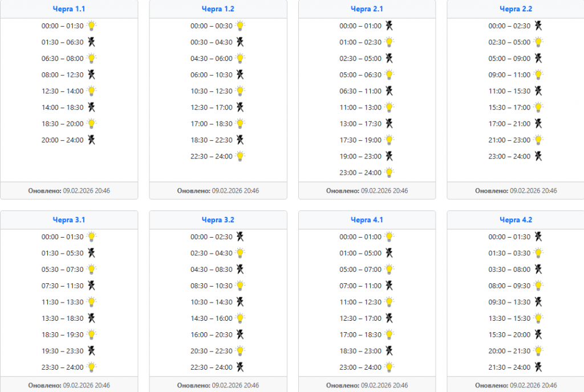This screenshot has height=392, width=584.
Task: Click light bulb icon for 3.2 14:30 – 16:00
Action: pyautogui.click(x=240, y=318)
